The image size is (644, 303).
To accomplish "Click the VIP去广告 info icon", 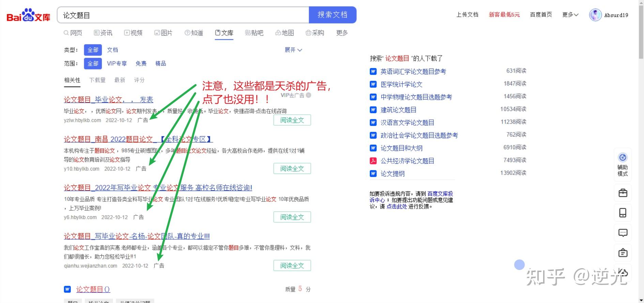I will coord(308,95).
